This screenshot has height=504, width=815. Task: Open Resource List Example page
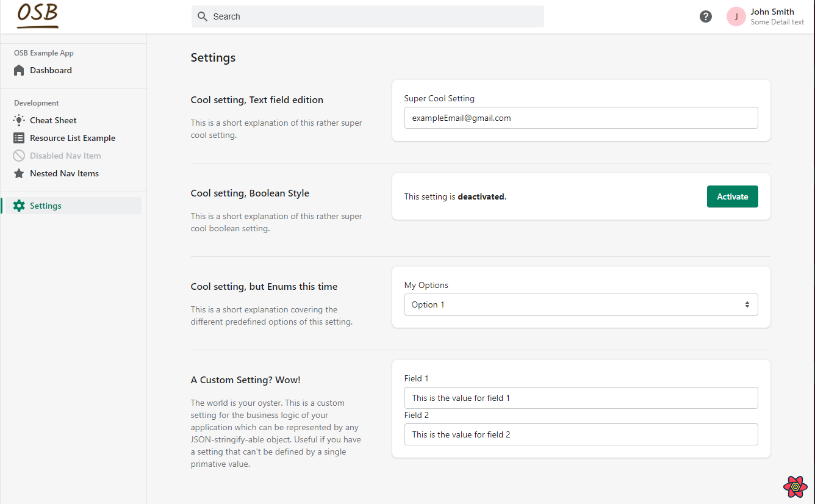click(x=73, y=138)
